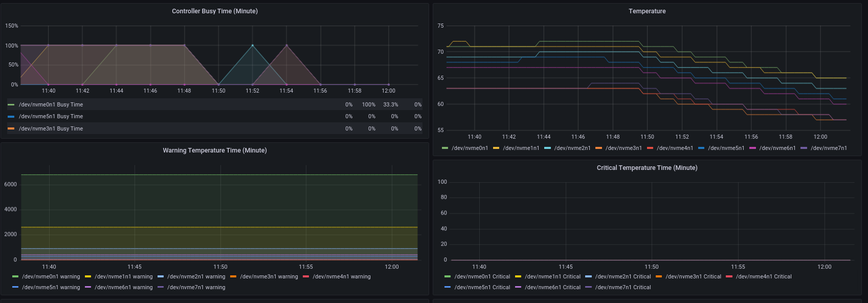Toggle /dev/nvme1n1 warning series in legend
The width and height of the screenshot is (868, 303).
click(x=123, y=277)
